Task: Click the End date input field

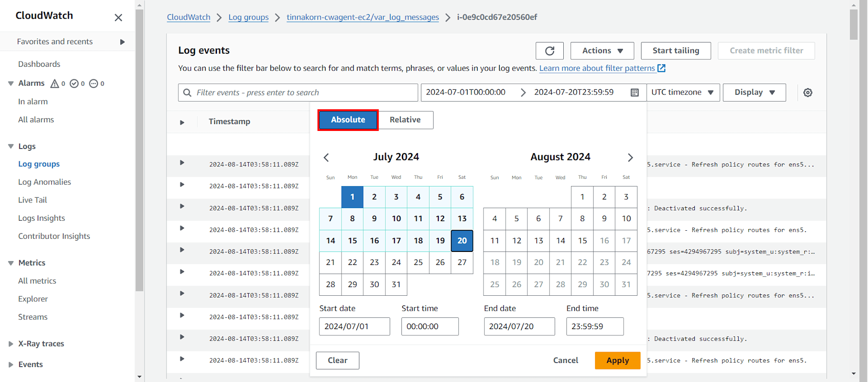Action: [x=519, y=326]
